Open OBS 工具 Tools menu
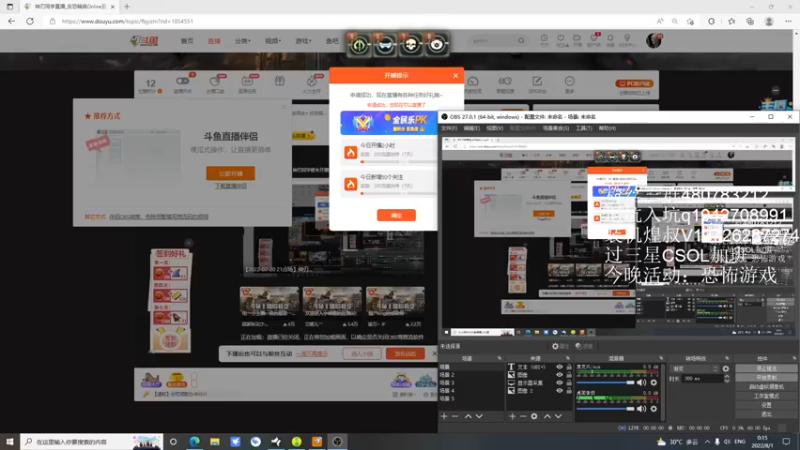This screenshot has width=800, height=450. (583, 128)
